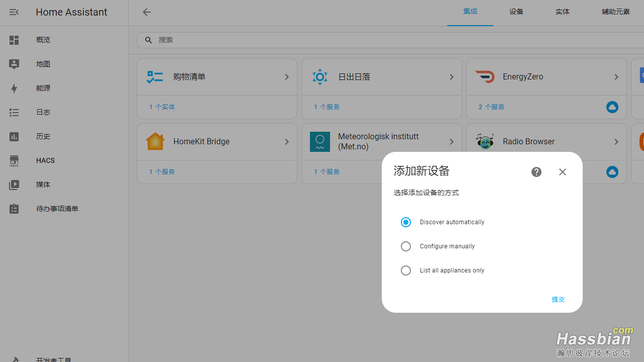Switch to the 集成 tab
Screen dimensions: 644x362
click(x=470, y=12)
